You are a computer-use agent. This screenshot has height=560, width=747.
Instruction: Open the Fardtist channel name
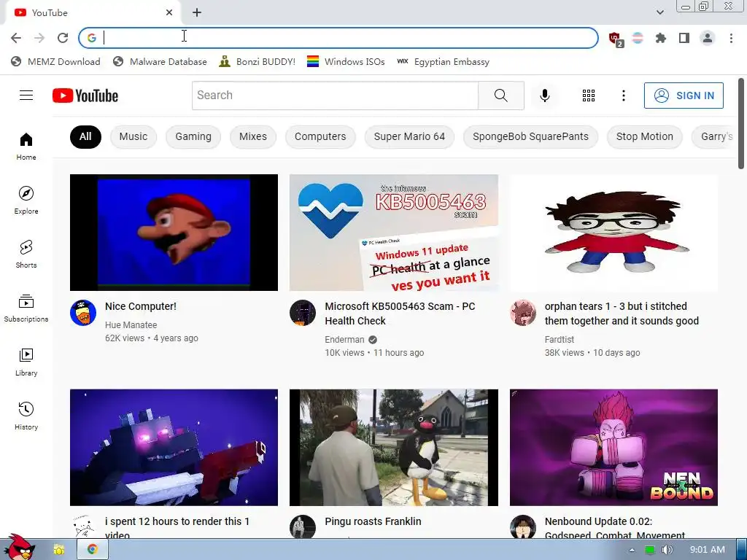pyautogui.click(x=560, y=340)
